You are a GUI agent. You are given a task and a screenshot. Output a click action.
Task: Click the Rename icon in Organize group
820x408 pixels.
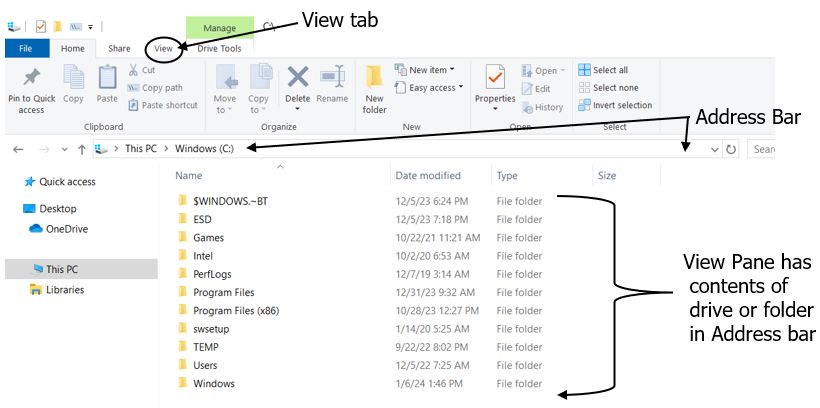(332, 77)
